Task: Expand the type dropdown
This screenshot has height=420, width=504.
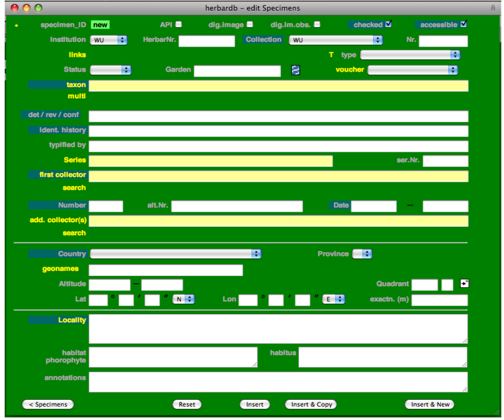Action: tap(410, 55)
